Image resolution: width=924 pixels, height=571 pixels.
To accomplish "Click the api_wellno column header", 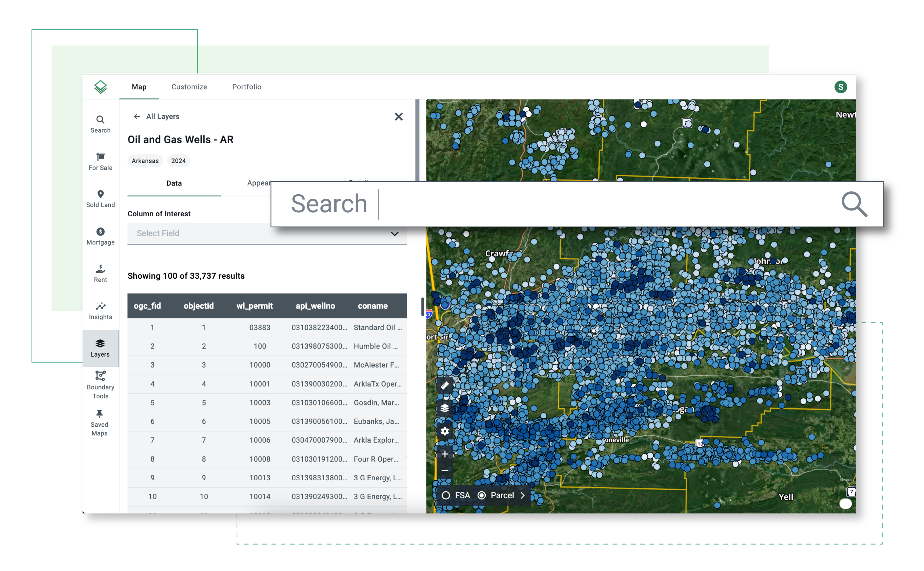I will (316, 306).
